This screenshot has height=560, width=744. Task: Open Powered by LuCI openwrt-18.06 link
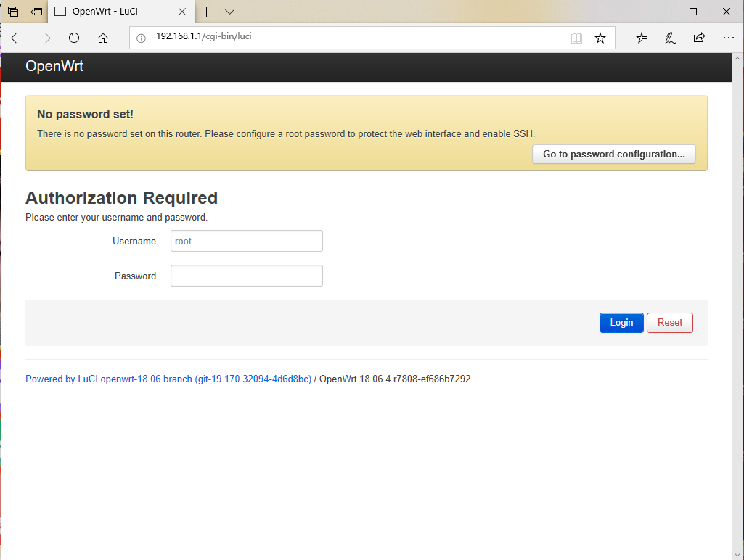pos(168,379)
